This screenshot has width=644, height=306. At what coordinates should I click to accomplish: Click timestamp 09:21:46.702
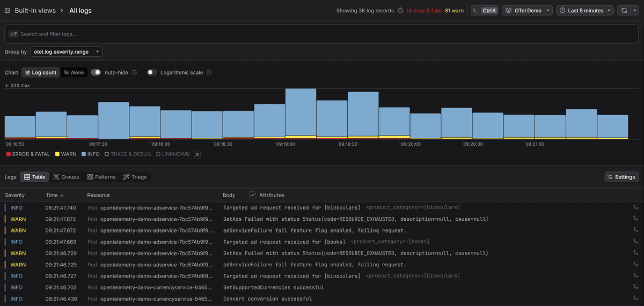61,287
